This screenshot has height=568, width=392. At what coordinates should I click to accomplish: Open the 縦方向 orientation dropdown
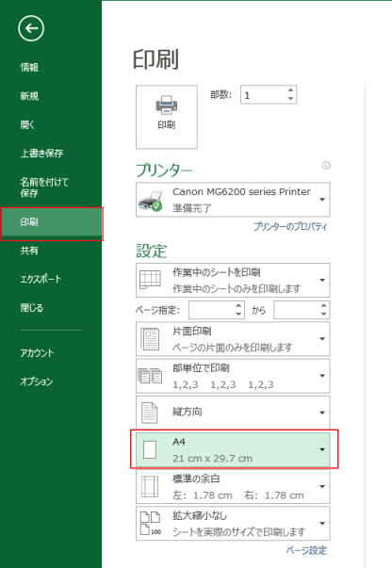(233, 413)
